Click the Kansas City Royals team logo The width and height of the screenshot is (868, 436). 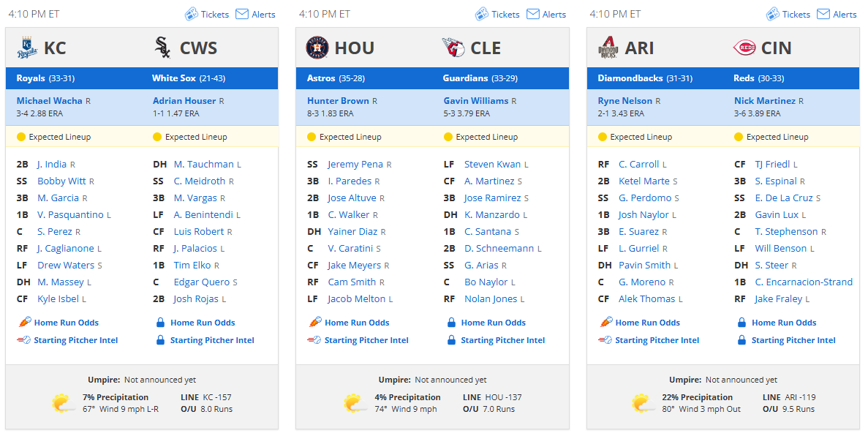27,48
